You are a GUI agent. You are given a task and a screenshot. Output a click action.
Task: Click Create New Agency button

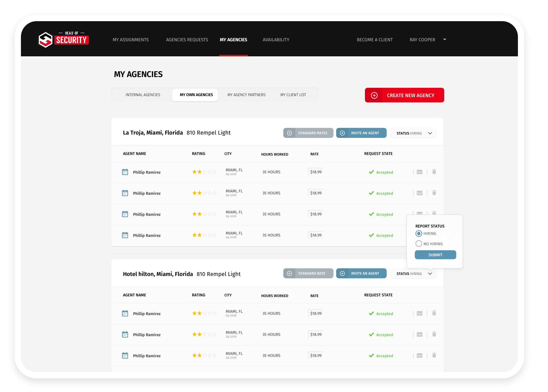[x=404, y=95]
